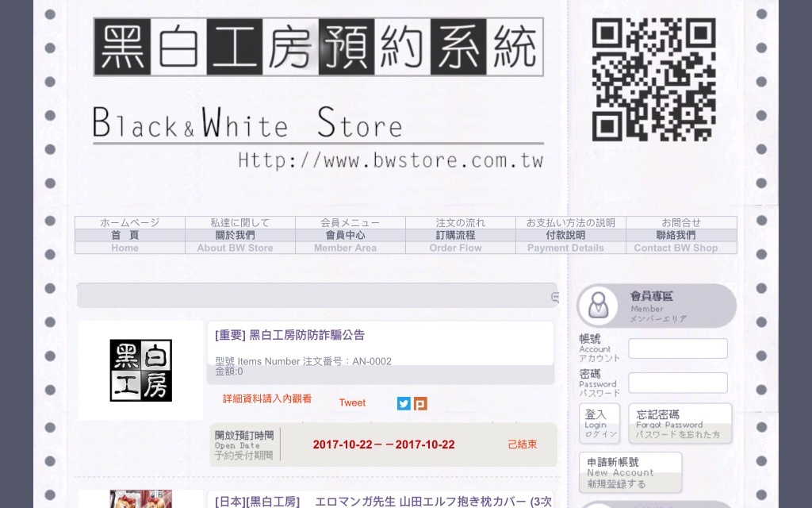Click the エロマンガ先生 product thumbnail
812x508 pixels.
click(141, 498)
